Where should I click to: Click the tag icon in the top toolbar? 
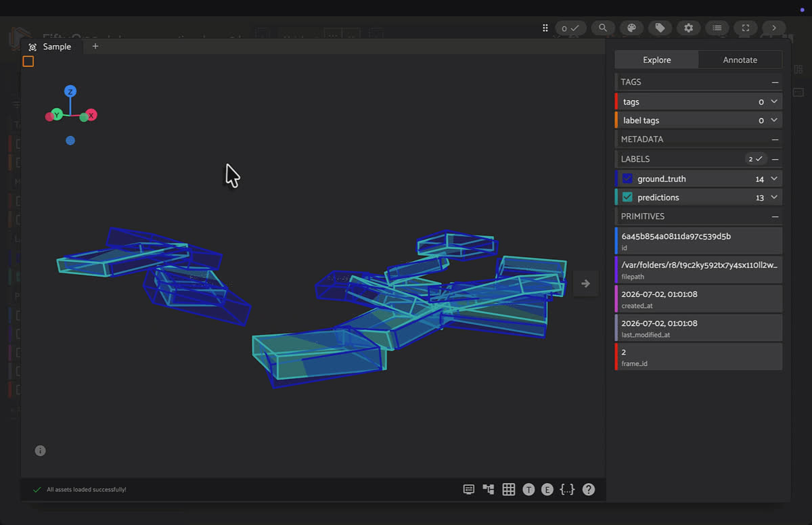click(660, 28)
